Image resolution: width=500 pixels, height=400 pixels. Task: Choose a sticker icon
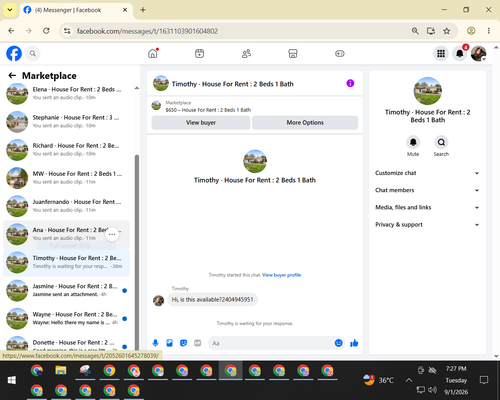pyautogui.click(x=183, y=343)
